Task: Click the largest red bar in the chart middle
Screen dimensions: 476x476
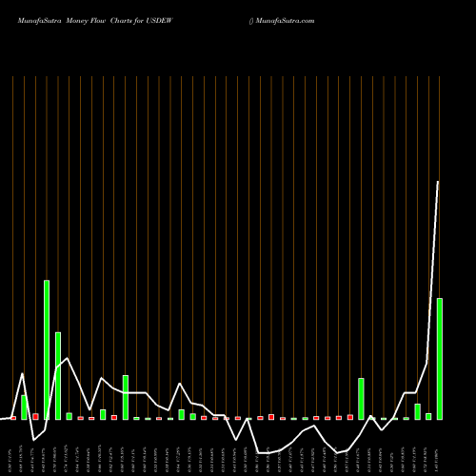Action: pos(271,417)
